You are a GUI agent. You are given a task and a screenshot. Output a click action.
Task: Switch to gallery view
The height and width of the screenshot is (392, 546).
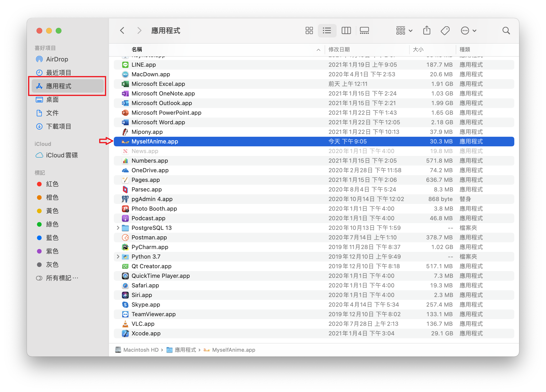tap(364, 30)
